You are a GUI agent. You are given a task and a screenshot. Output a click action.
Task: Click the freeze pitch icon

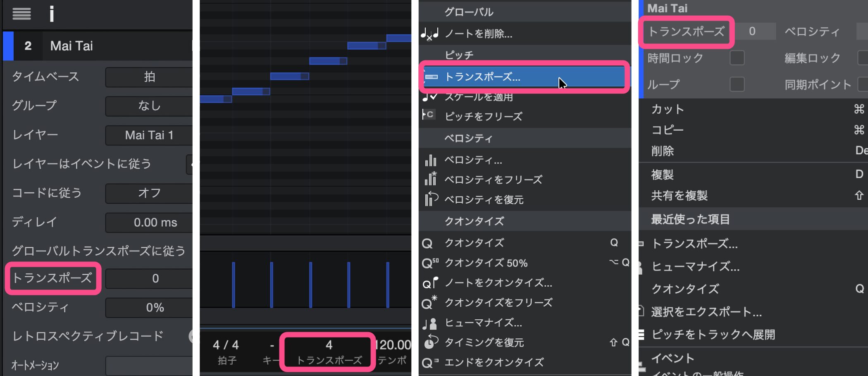[429, 115]
